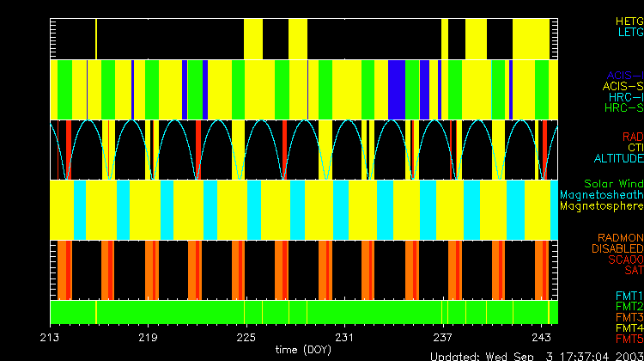The image size is (644, 361).
Task: Click the SAT legend label
Action: tap(635, 270)
